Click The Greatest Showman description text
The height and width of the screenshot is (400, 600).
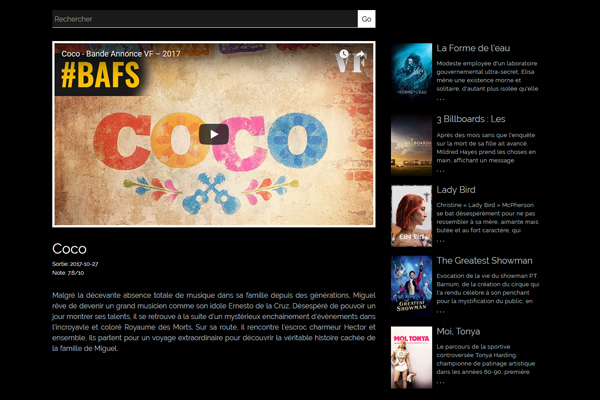[488, 289]
